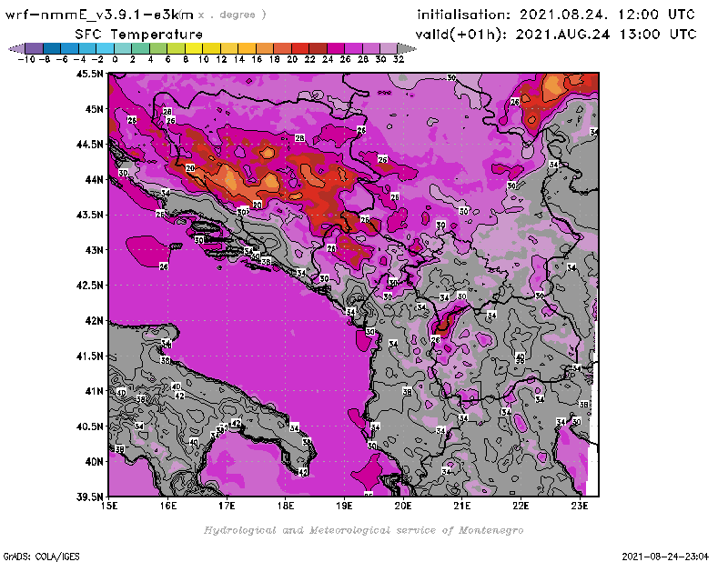Click the GrADS: COLA/IGES credit
This screenshot has width=728, height=562.
(41, 557)
